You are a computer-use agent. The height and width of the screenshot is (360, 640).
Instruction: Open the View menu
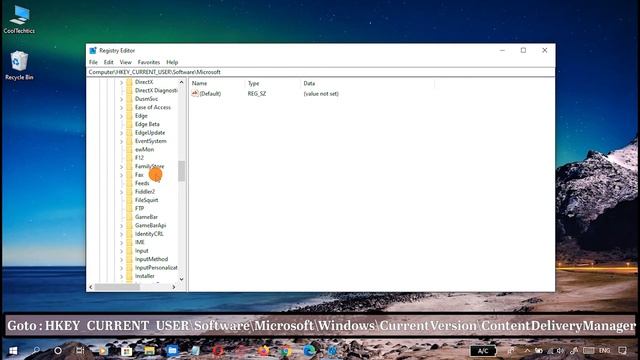coord(125,62)
